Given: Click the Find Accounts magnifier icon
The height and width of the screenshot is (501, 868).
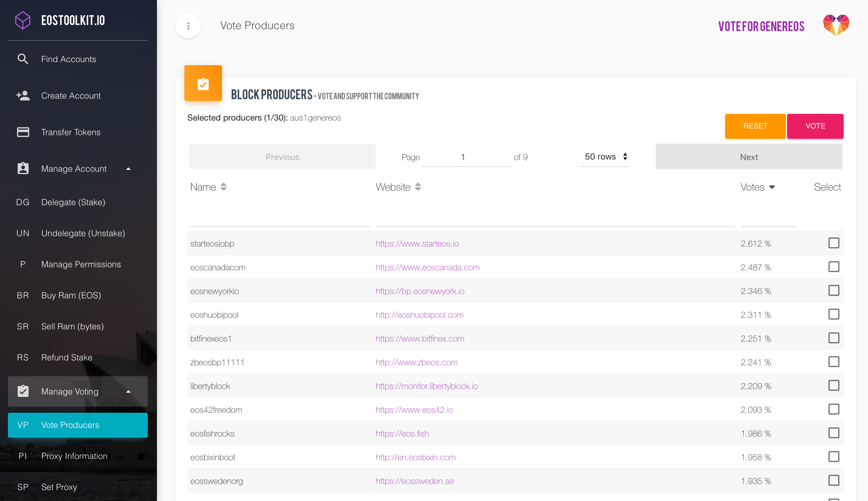Looking at the screenshot, I should (x=23, y=59).
